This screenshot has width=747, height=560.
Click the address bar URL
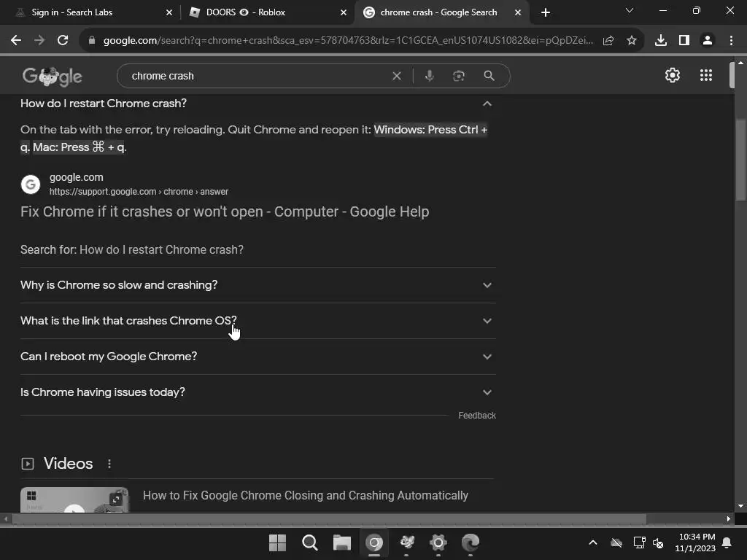pos(348,41)
